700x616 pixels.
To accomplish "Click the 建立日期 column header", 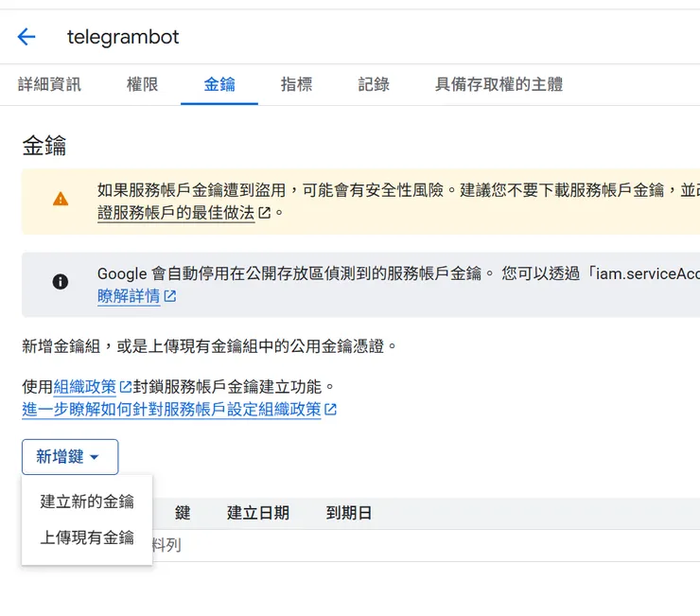I will pos(257,513).
